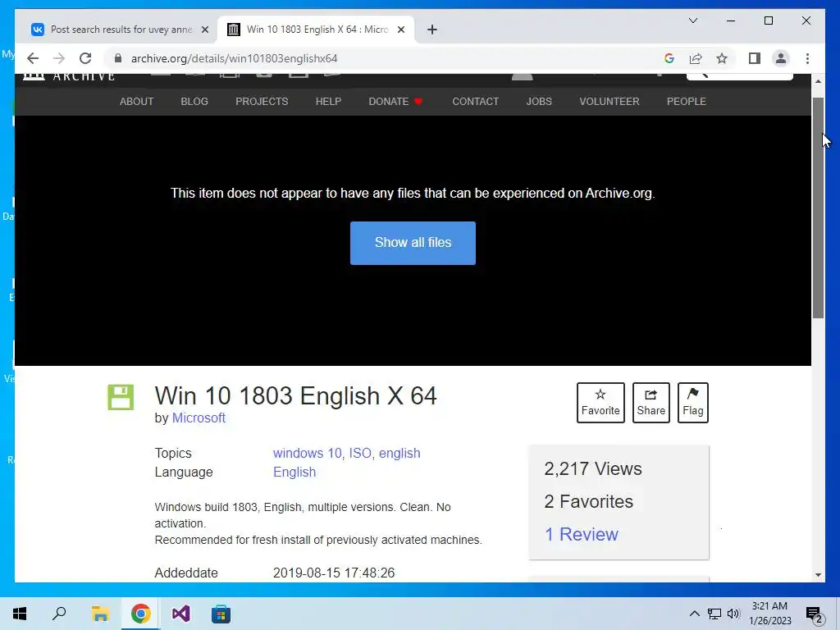Image resolution: width=840 pixels, height=630 pixels.
Task: Share this archive item
Action: [651, 402]
